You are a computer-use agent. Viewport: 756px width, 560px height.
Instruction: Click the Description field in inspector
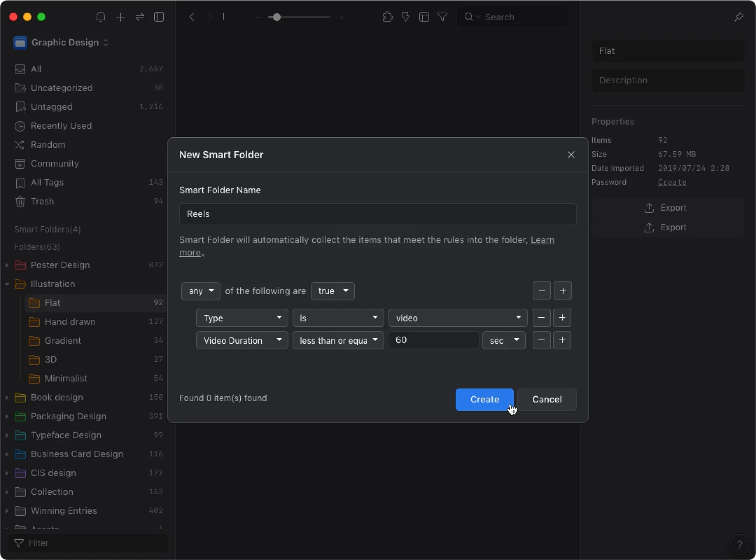point(668,80)
